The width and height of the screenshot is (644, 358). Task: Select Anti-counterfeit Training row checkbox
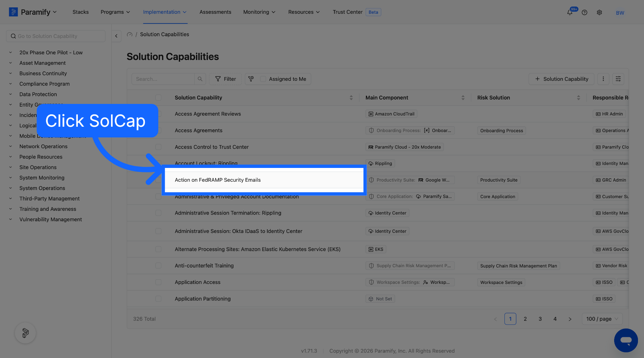tap(158, 265)
